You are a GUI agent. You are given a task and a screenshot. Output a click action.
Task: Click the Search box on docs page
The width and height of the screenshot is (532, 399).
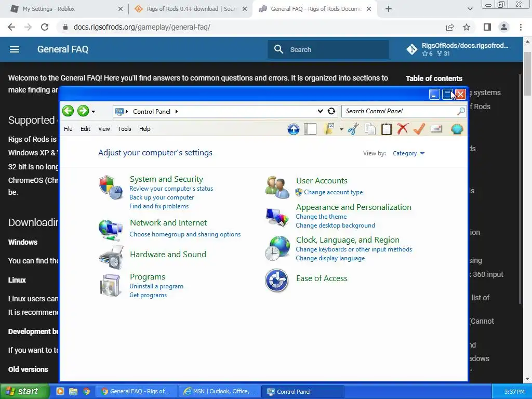328,49
